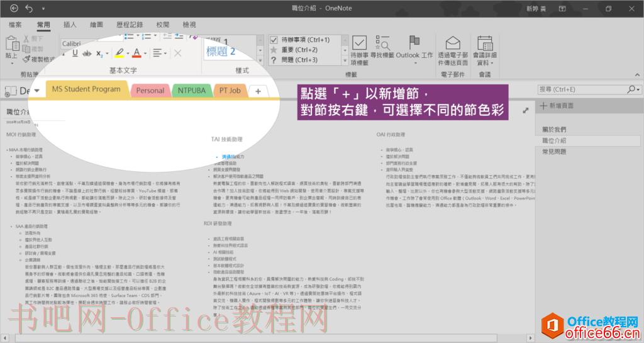The image size is (644, 343).
Task: Click 新增頁面 to add page
Action: click(557, 106)
